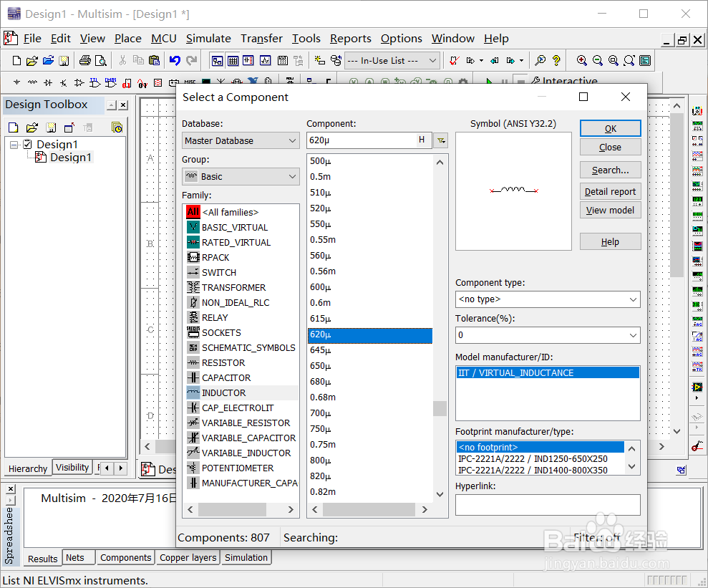Image resolution: width=708 pixels, height=588 pixels.
Task: Place a Diode component icon
Action: pyautogui.click(x=48, y=82)
